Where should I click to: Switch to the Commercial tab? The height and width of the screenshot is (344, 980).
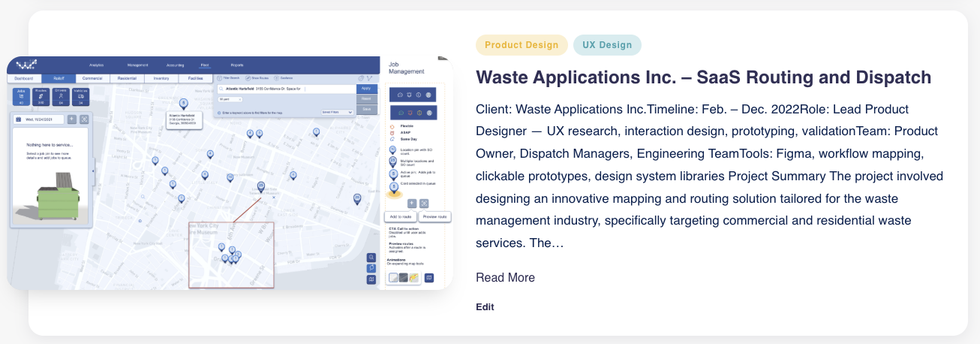coord(92,78)
